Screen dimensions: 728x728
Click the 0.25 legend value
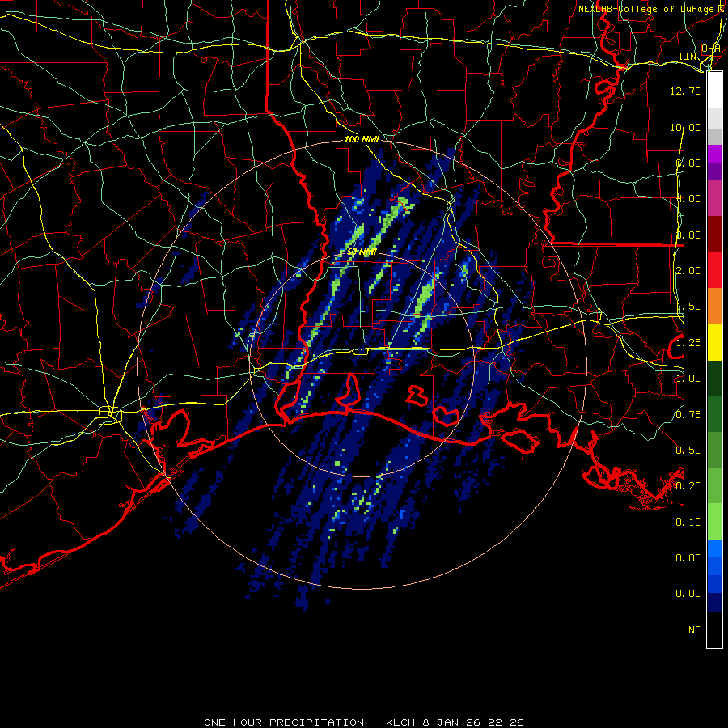(x=688, y=486)
